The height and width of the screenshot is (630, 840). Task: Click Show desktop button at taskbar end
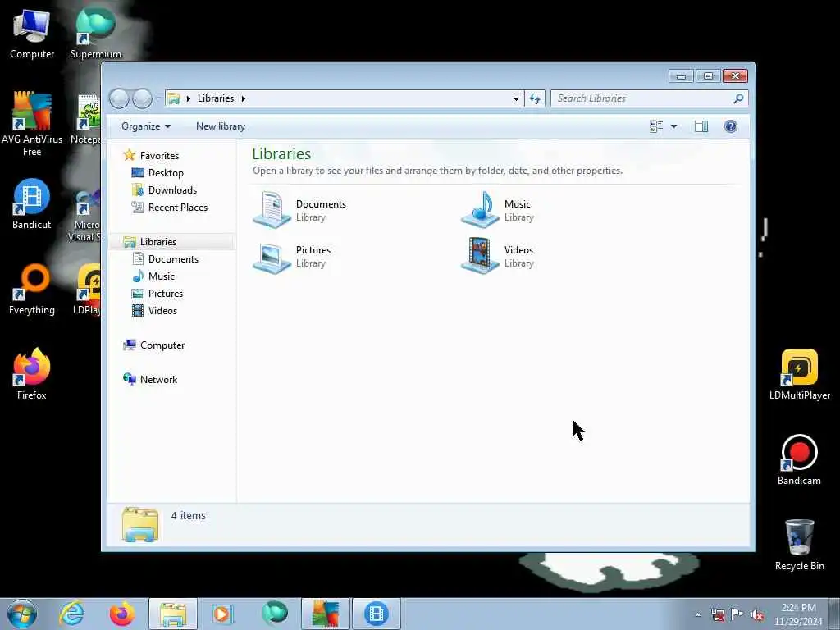pyautogui.click(x=834, y=614)
